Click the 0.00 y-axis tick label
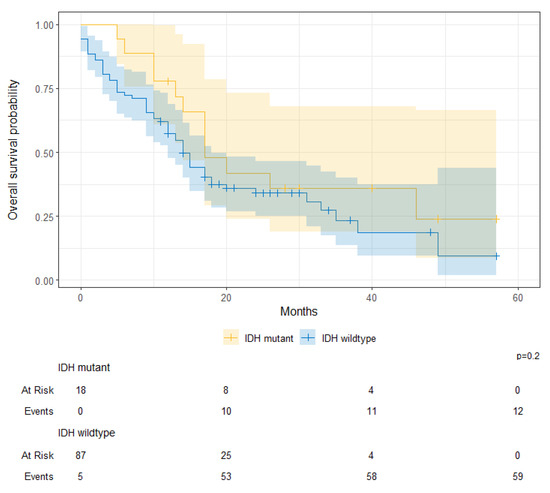 coord(45,281)
